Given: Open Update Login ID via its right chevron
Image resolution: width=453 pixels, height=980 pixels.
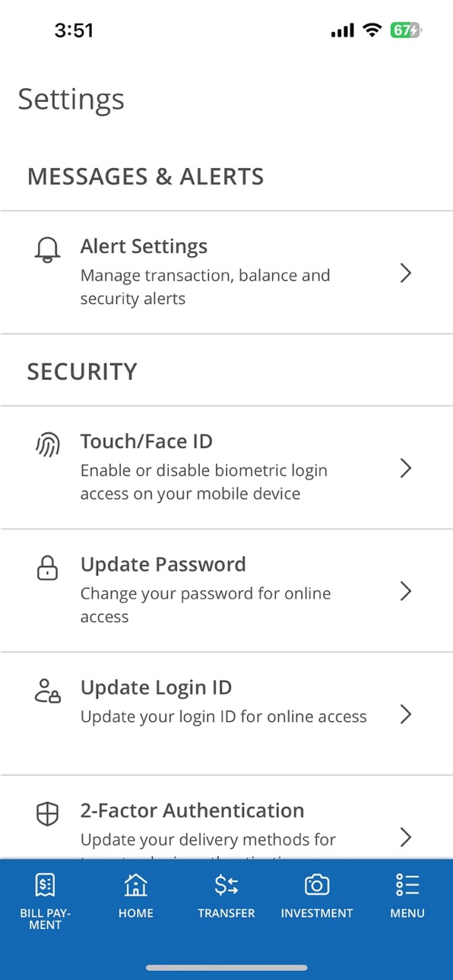Looking at the screenshot, I should pos(406,714).
